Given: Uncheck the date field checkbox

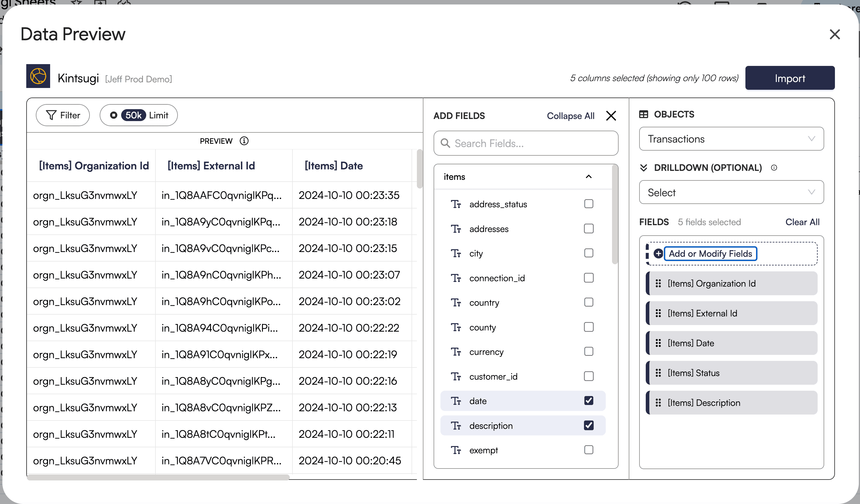Looking at the screenshot, I should point(589,401).
